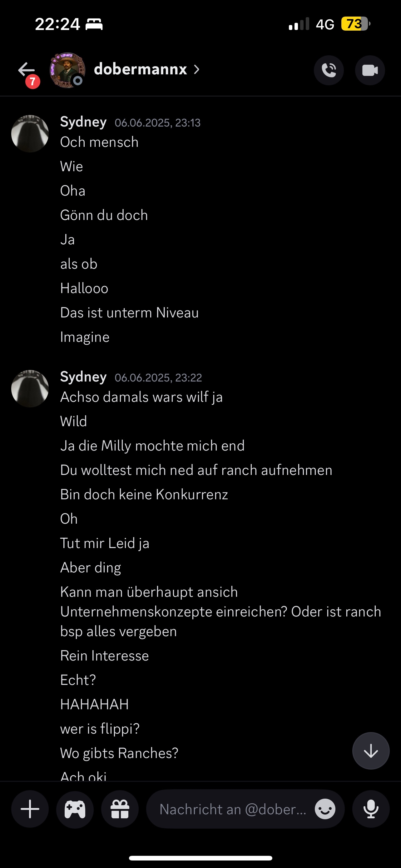Tap dobermannx avatar in the header

(67, 70)
